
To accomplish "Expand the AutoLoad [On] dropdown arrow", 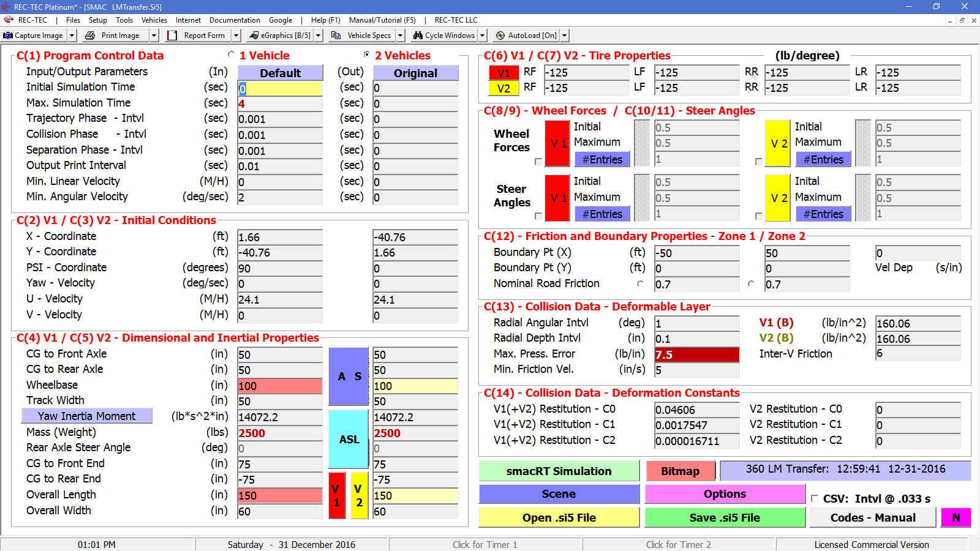I will click(x=564, y=36).
